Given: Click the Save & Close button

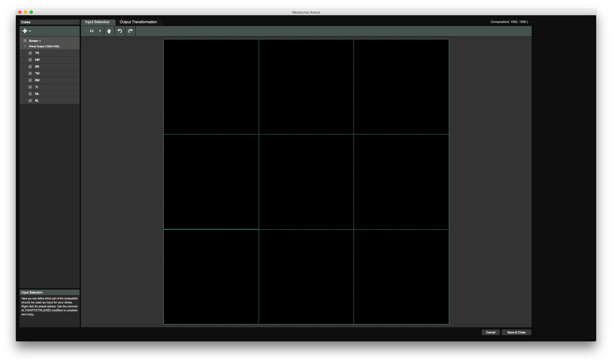Looking at the screenshot, I should coord(516,332).
